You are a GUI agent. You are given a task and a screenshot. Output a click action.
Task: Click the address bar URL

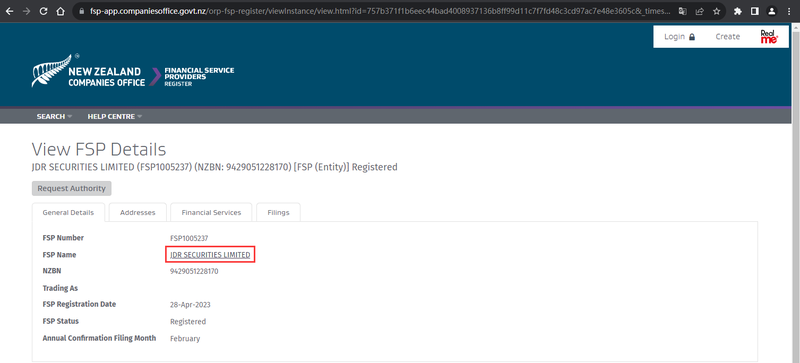tap(379, 11)
